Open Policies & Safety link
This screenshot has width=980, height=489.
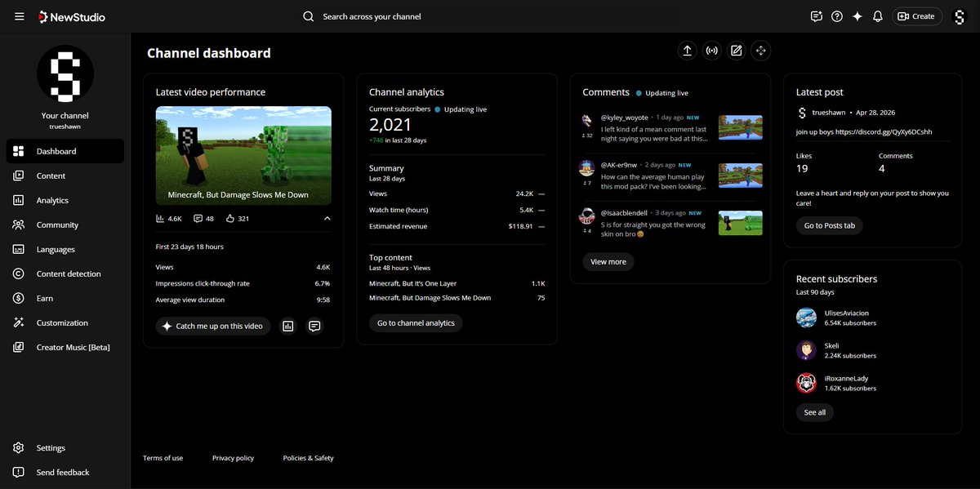coord(309,458)
